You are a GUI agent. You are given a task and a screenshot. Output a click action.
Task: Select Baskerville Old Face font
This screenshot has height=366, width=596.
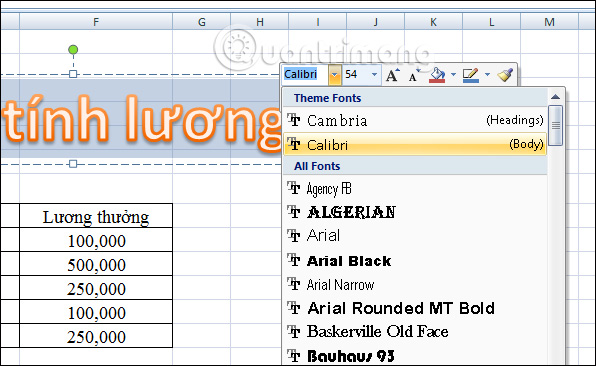pos(415,331)
